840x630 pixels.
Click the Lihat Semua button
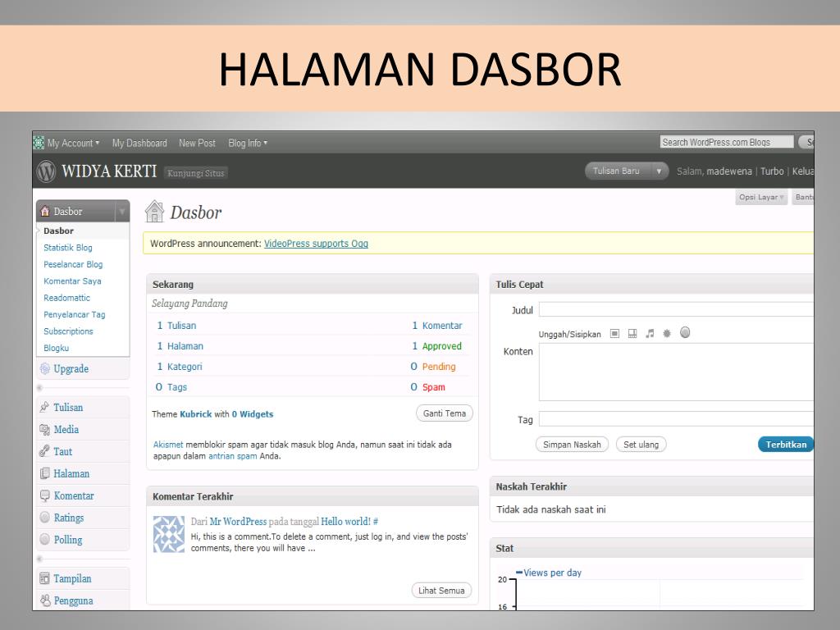pos(441,591)
